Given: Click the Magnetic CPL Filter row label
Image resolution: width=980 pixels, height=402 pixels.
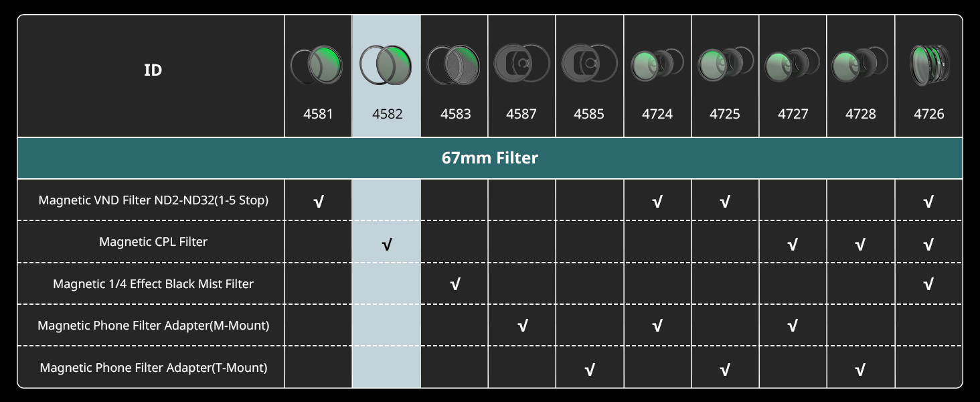Looking at the screenshot, I should coord(153,242).
